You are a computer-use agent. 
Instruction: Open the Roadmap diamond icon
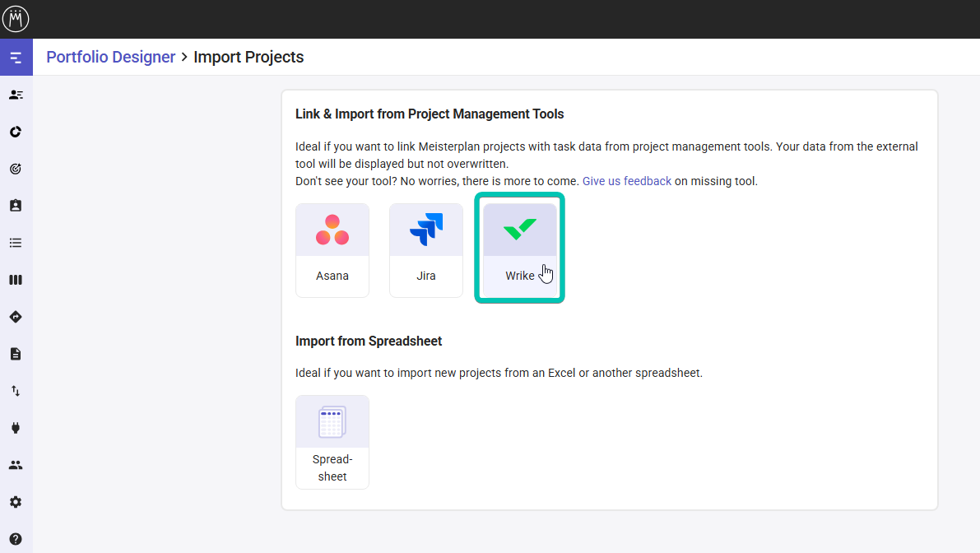tap(16, 316)
